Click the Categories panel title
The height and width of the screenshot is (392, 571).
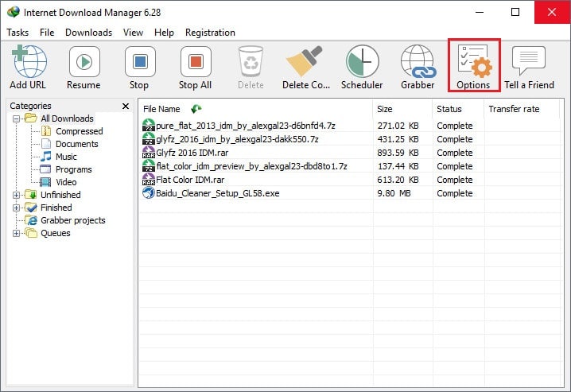click(x=30, y=106)
